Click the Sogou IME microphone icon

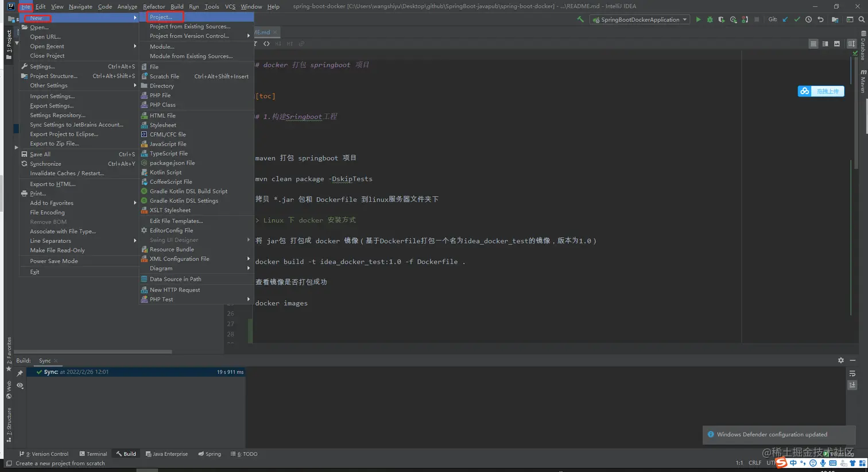pos(823,463)
